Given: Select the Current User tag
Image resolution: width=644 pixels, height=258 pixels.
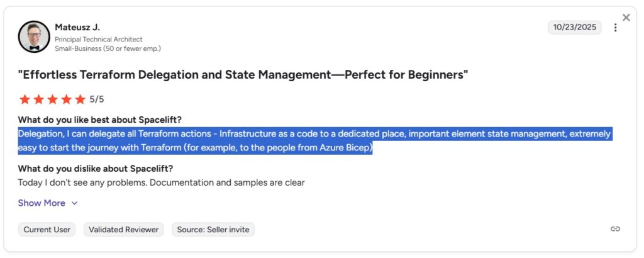Looking at the screenshot, I should 47,230.
